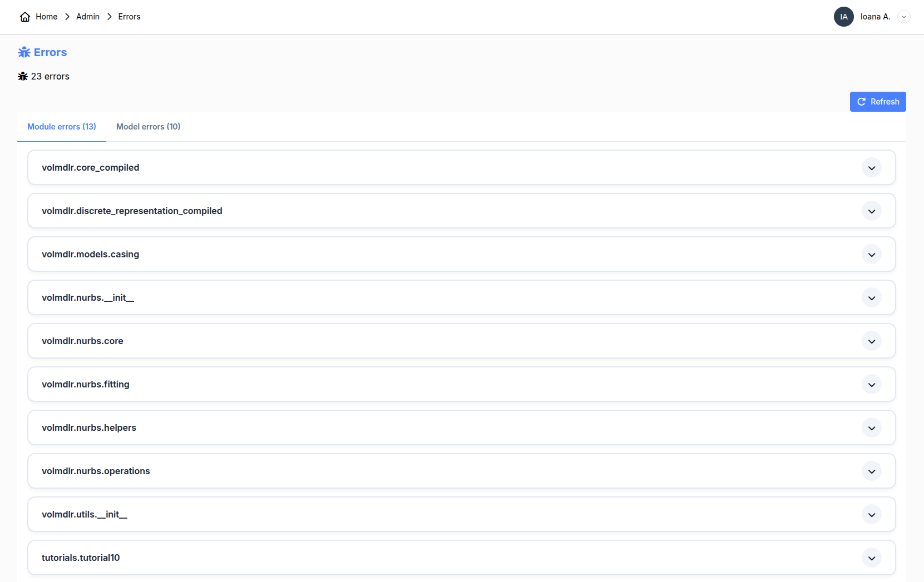
Task: Navigate to Home breadcrumb link
Action: coord(46,17)
